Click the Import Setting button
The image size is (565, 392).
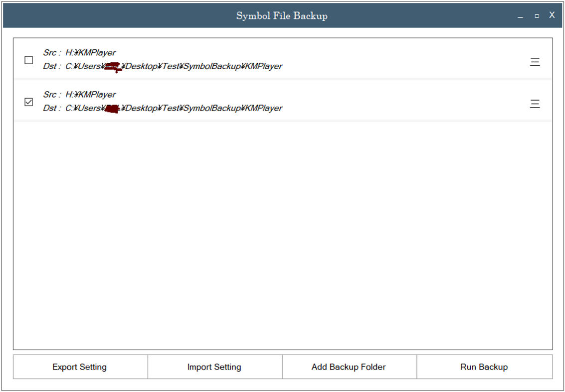[x=214, y=367]
